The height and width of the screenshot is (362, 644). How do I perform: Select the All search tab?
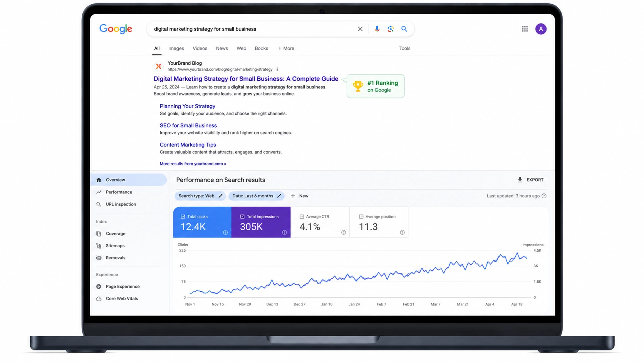pos(157,48)
